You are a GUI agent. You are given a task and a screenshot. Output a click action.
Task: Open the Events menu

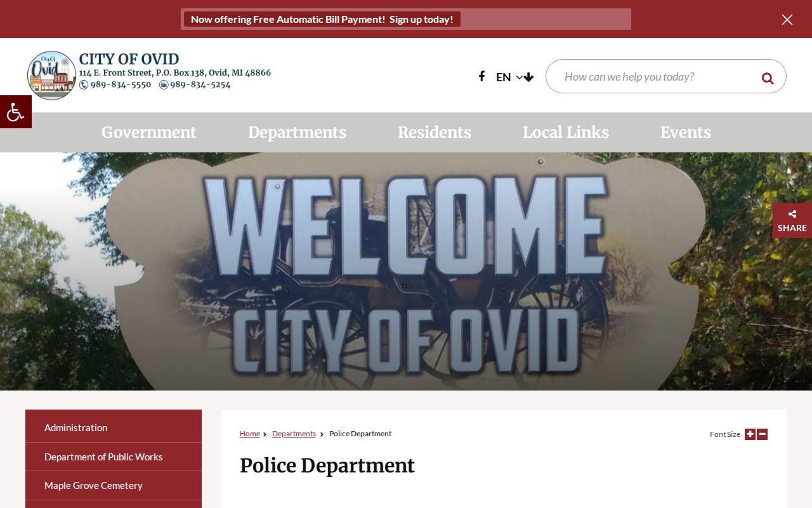[686, 132]
